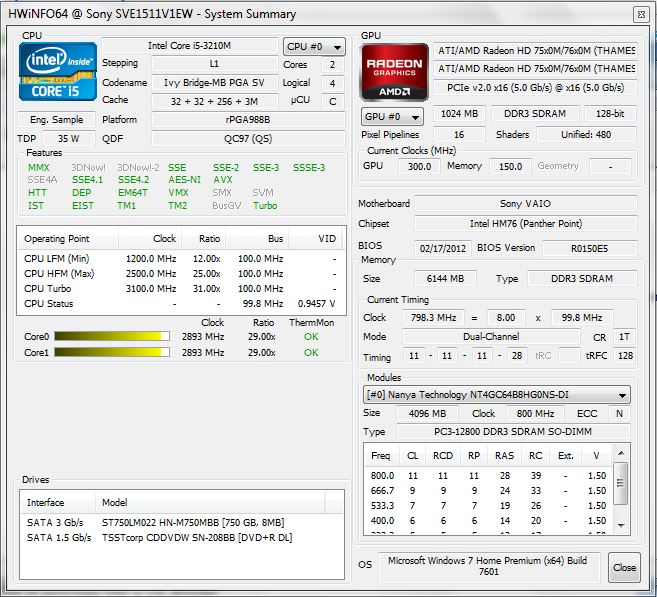
Task: Click the 35 W TDP field
Action: click(x=69, y=139)
